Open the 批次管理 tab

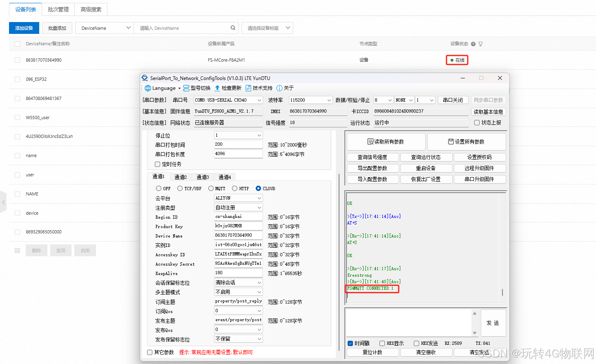point(58,9)
